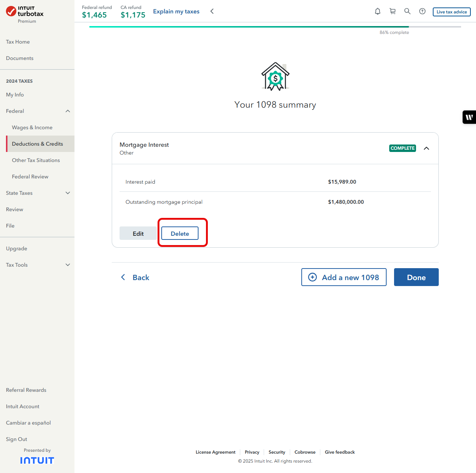This screenshot has width=476, height=473.
Task: Open the black W side widget
Action: pos(469,117)
